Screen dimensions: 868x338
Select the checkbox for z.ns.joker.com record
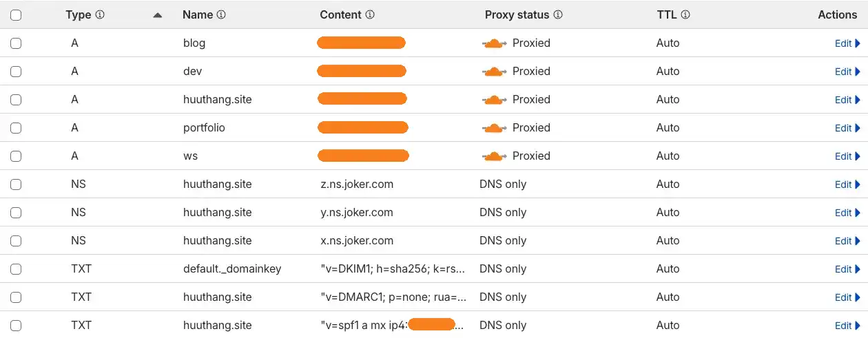(x=16, y=184)
